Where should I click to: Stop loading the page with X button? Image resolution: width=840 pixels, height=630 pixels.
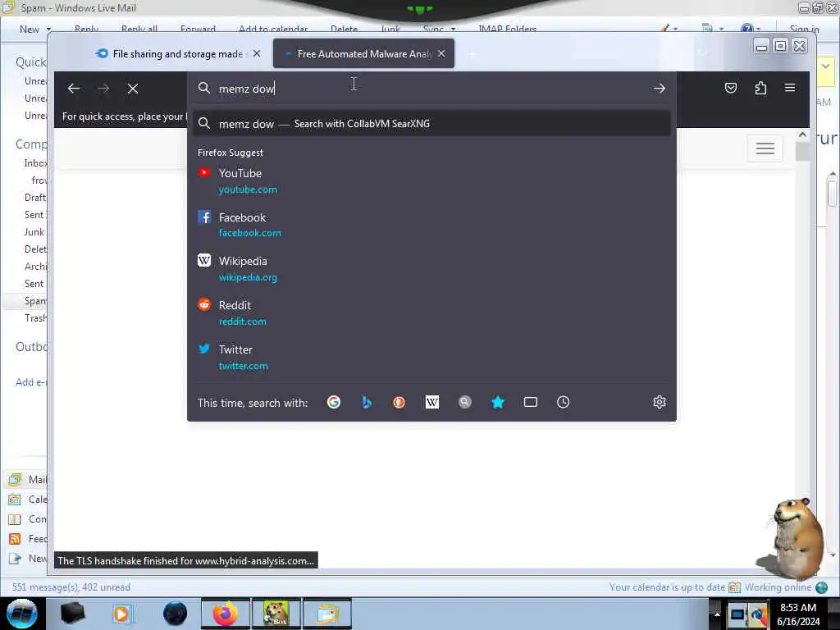pos(133,89)
